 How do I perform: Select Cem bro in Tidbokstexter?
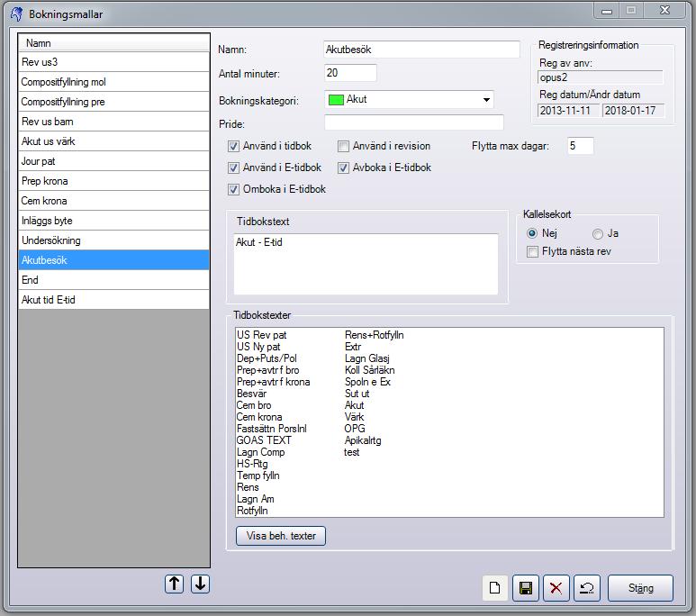(254, 405)
